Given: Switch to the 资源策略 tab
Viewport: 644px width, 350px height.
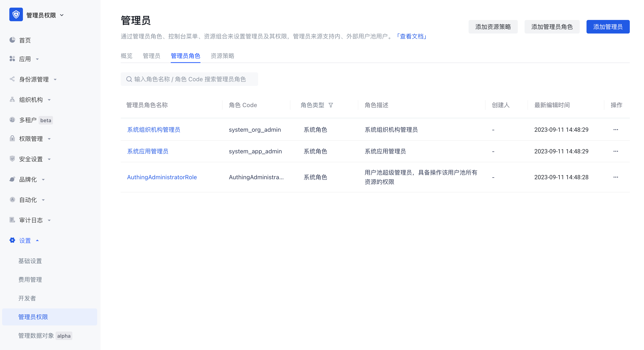Looking at the screenshot, I should coord(222,56).
